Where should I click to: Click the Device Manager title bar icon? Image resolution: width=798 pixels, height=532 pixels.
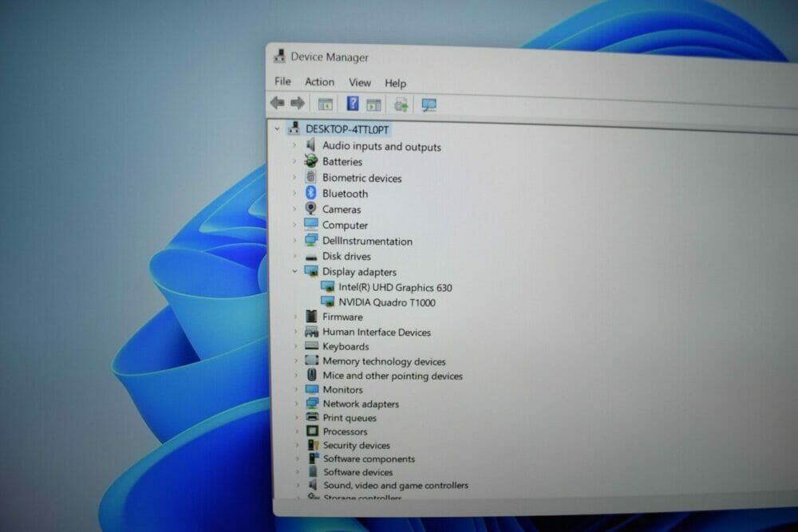pos(279,56)
